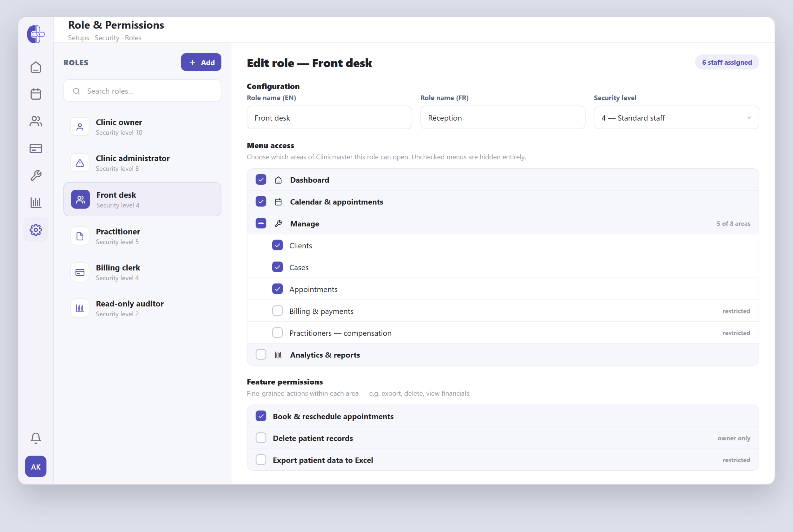Click the chart icon beside Analytics & reports
Screen dimensions: 793x532
click(x=278, y=355)
